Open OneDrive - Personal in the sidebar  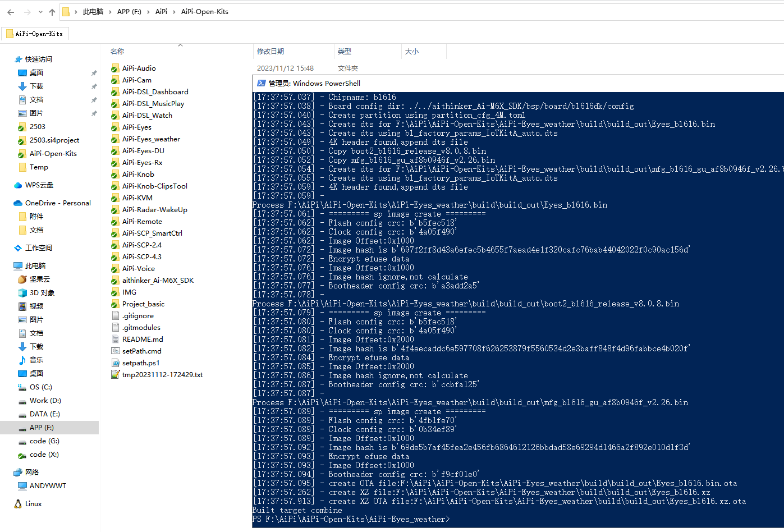coord(52,203)
